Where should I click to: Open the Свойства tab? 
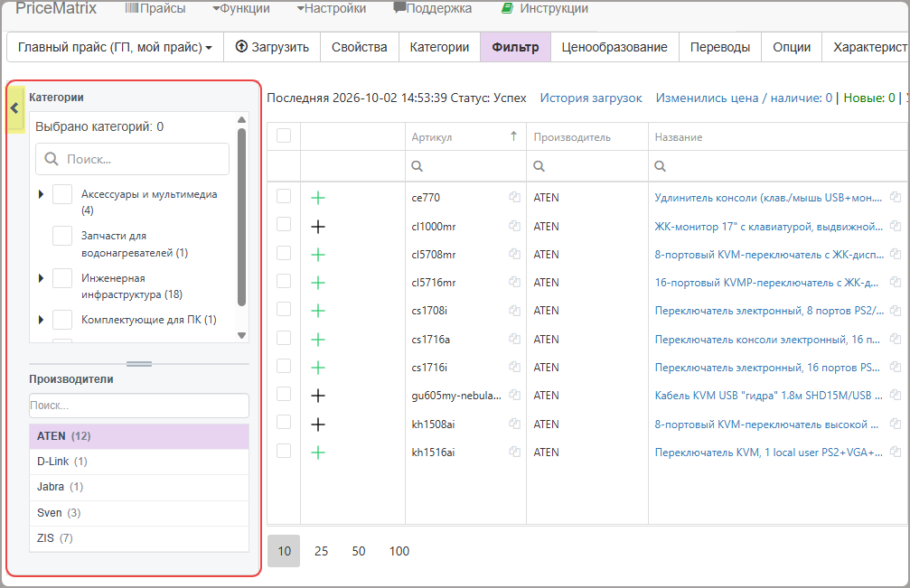tap(360, 47)
